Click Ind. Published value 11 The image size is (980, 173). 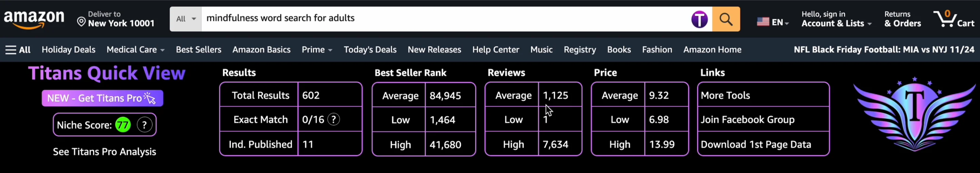(307, 144)
